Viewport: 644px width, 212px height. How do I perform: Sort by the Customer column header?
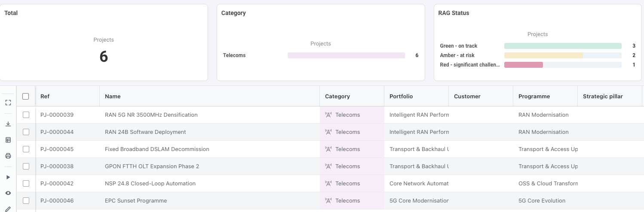(x=481, y=97)
